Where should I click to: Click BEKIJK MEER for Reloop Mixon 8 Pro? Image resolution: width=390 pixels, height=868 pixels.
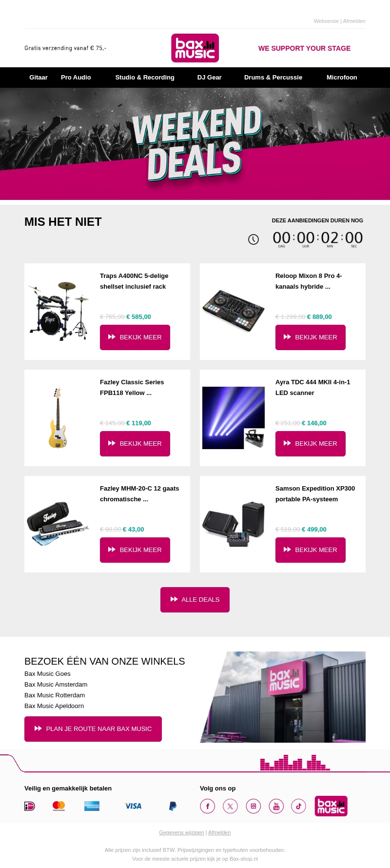pyautogui.click(x=311, y=337)
